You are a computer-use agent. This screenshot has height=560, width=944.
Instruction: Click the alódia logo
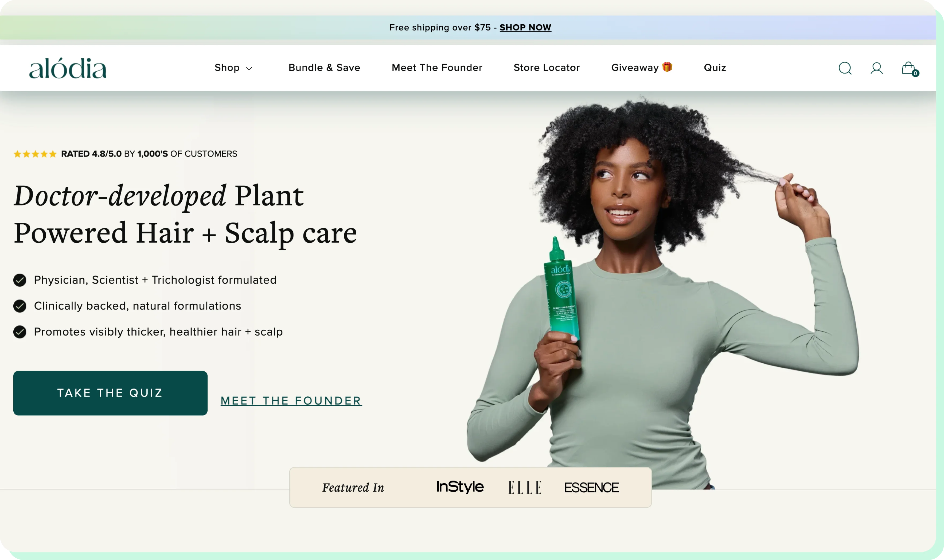point(68,68)
